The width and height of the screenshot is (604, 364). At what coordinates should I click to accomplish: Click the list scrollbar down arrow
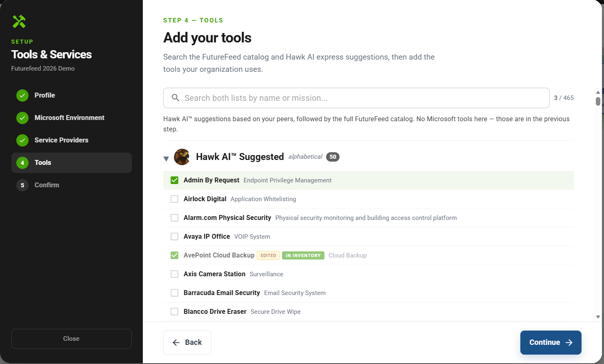point(598,317)
